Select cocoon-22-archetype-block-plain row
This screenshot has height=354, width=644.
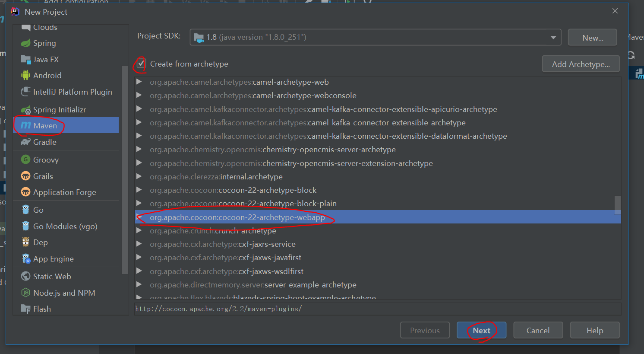(x=378, y=204)
